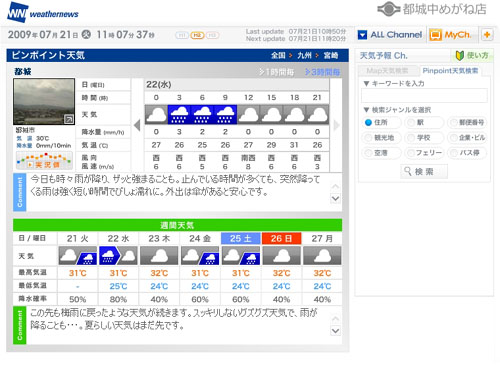Click weekly weather icon for 26 日
Screen dimensions: 500x375
pos(282,256)
